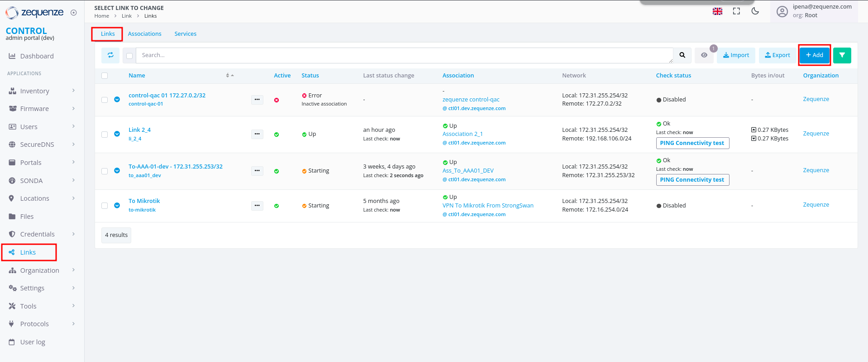Check the control-qac 01 row checkbox
This screenshot has height=362, width=868.
pos(105,100)
